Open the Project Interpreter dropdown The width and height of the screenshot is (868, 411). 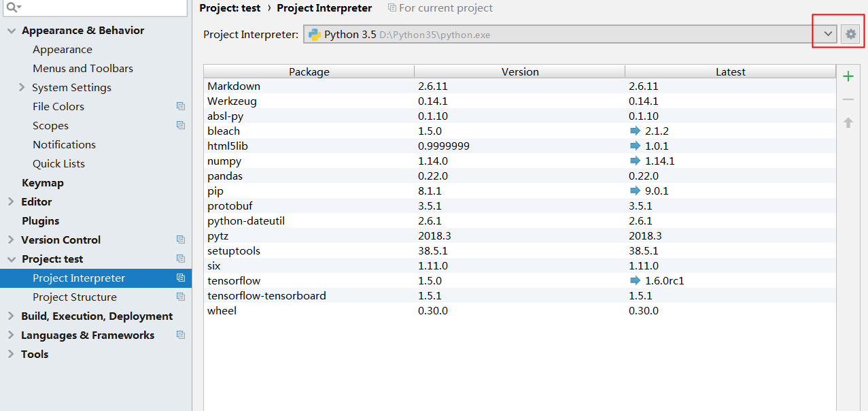click(x=827, y=34)
